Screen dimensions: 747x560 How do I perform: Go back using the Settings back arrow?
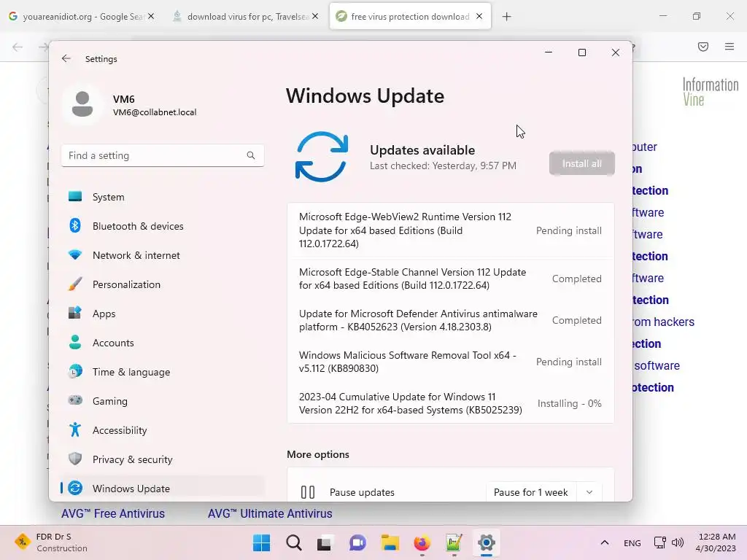click(x=66, y=58)
